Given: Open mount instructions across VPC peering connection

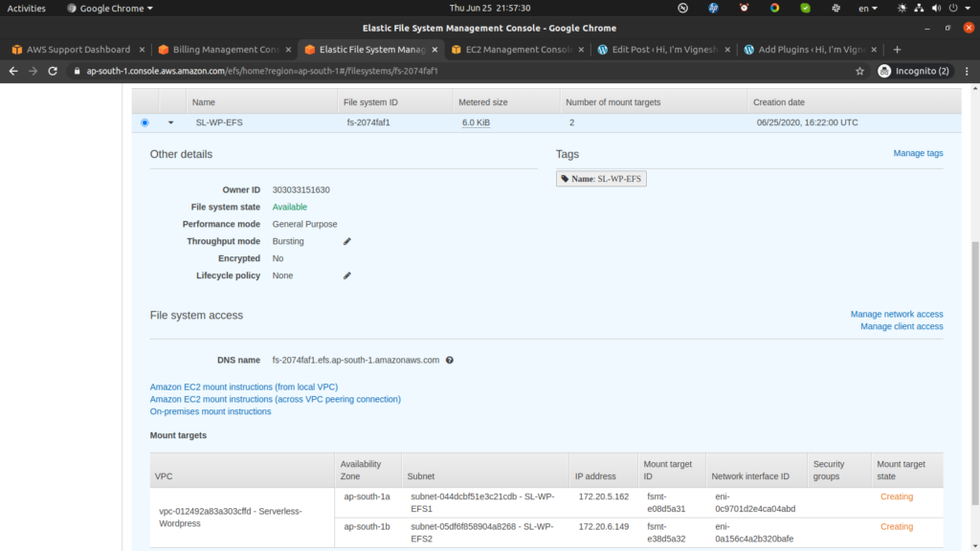Looking at the screenshot, I should 275,399.
